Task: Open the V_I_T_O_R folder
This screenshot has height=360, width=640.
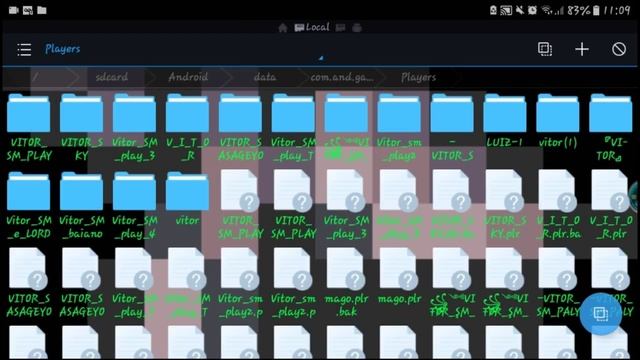Action: click(187, 127)
